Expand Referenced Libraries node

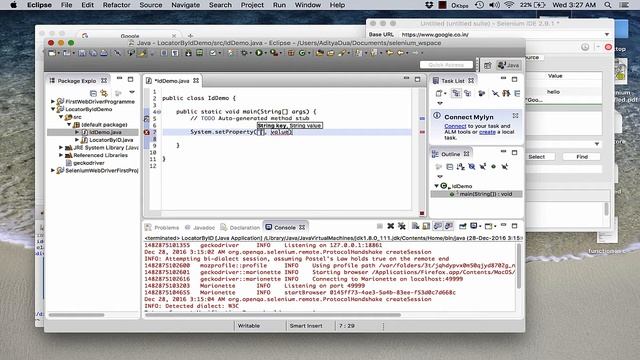coord(61,155)
